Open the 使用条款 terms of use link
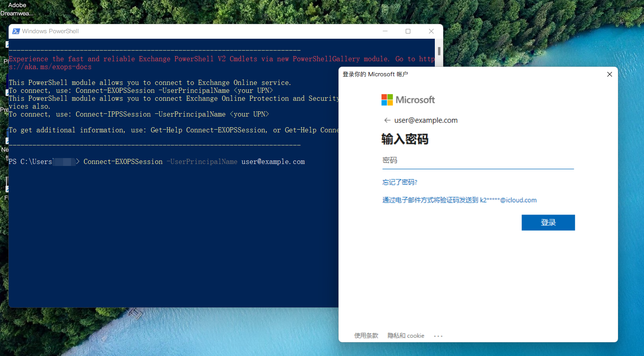This screenshot has height=356, width=644. click(x=366, y=335)
